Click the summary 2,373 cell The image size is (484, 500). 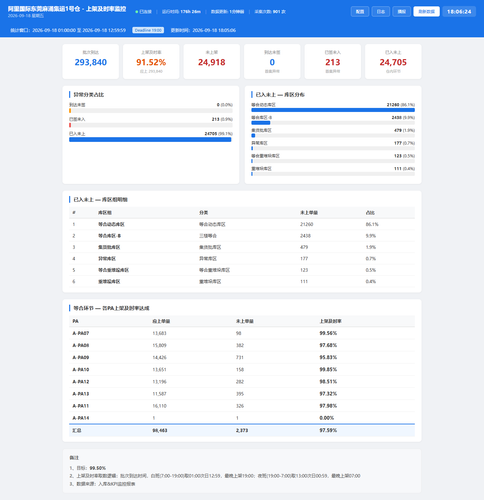pos(242,430)
